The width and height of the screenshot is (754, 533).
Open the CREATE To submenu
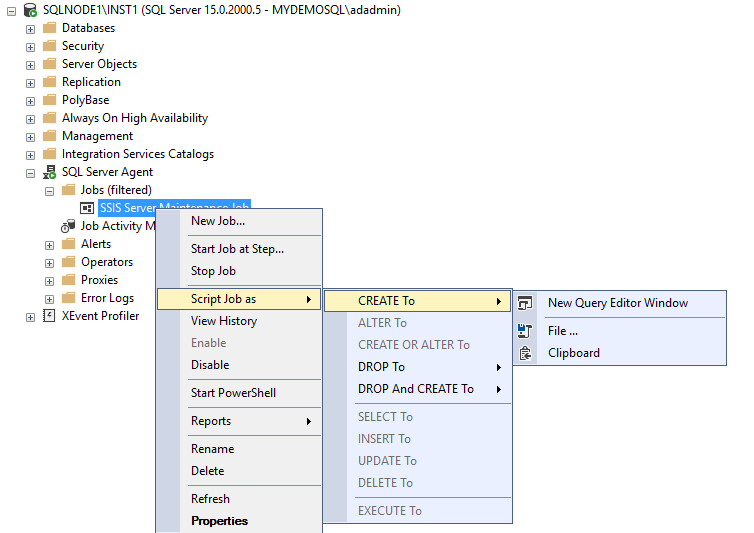click(x=417, y=301)
